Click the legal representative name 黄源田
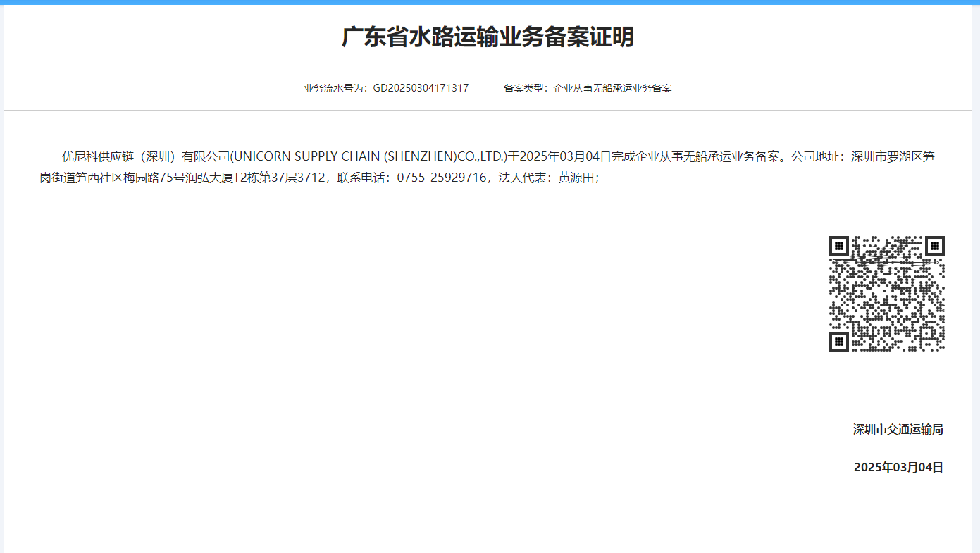 576,178
